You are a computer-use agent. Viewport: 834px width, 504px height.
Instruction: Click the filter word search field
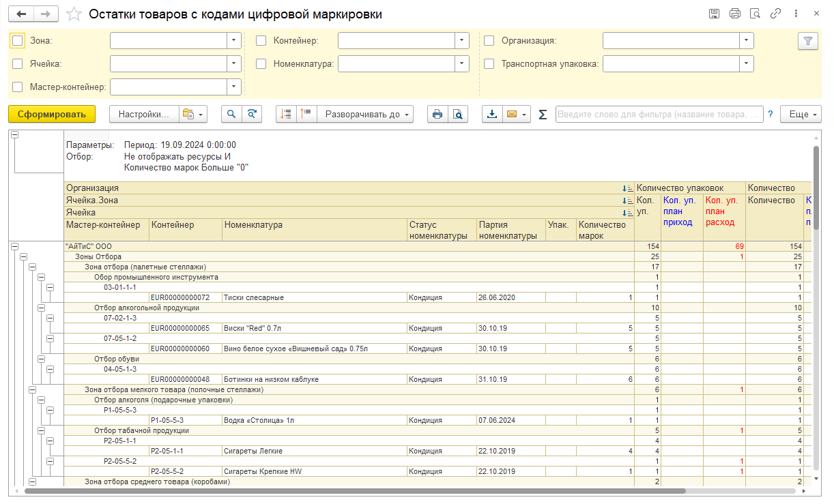coord(659,115)
